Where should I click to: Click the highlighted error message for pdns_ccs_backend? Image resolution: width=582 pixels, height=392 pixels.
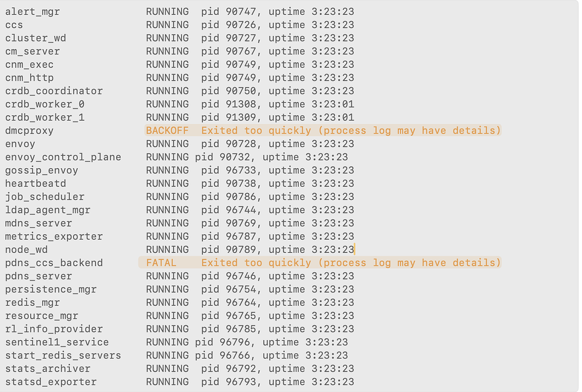351,262
